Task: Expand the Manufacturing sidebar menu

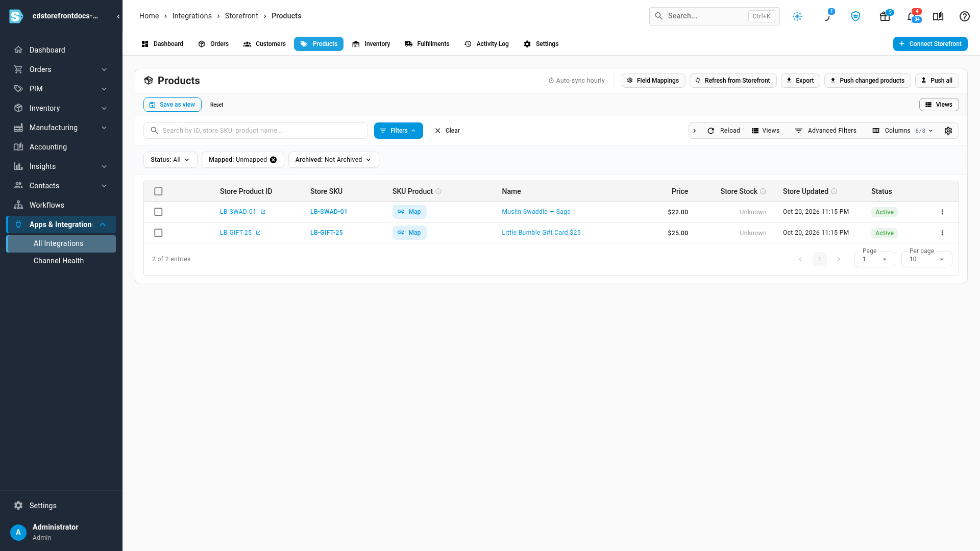Action: pos(61,128)
